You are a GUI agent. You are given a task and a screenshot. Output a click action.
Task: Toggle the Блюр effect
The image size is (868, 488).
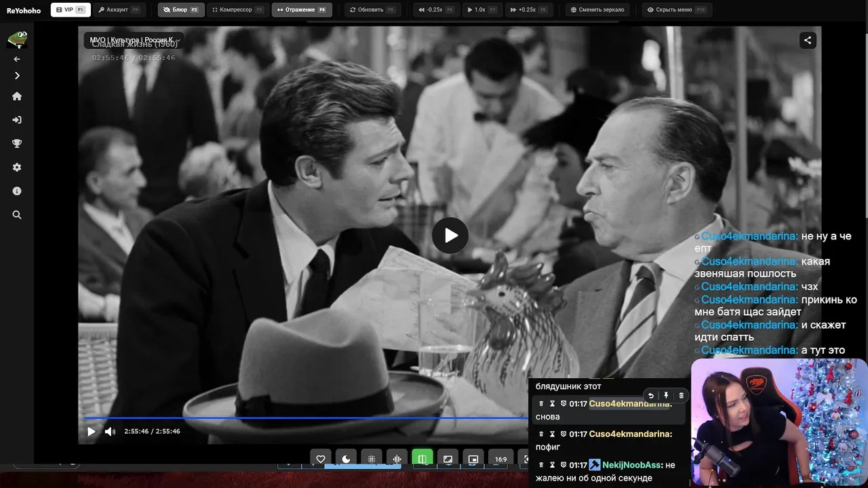coord(181,10)
